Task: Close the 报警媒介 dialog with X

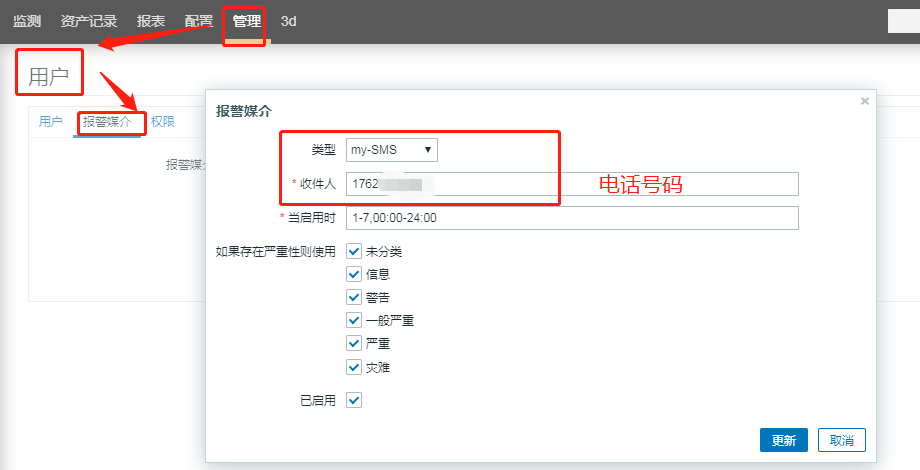Action: click(x=864, y=101)
